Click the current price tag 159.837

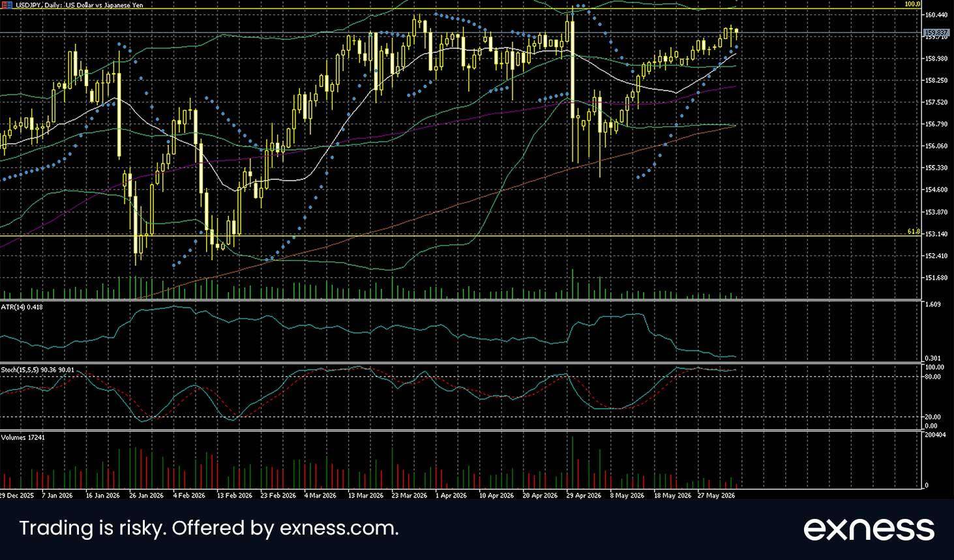[x=935, y=33]
